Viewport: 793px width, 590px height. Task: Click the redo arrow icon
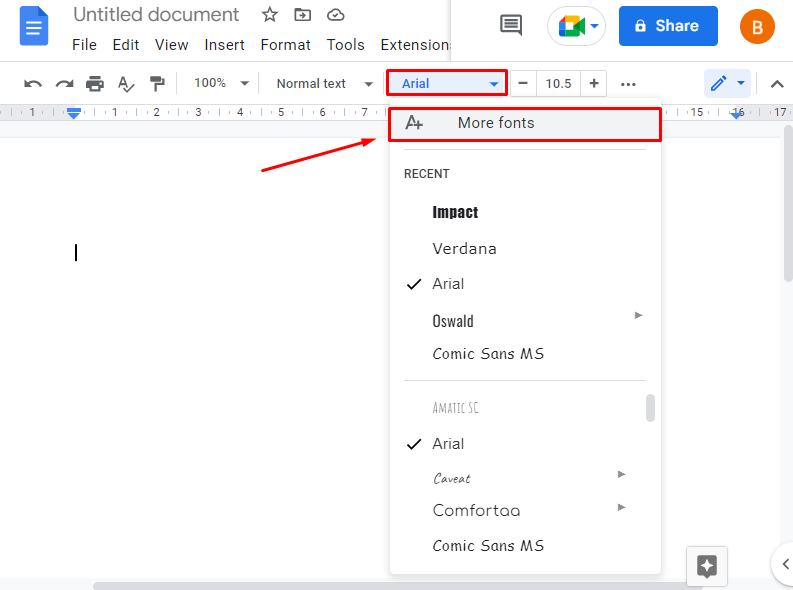click(x=64, y=84)
